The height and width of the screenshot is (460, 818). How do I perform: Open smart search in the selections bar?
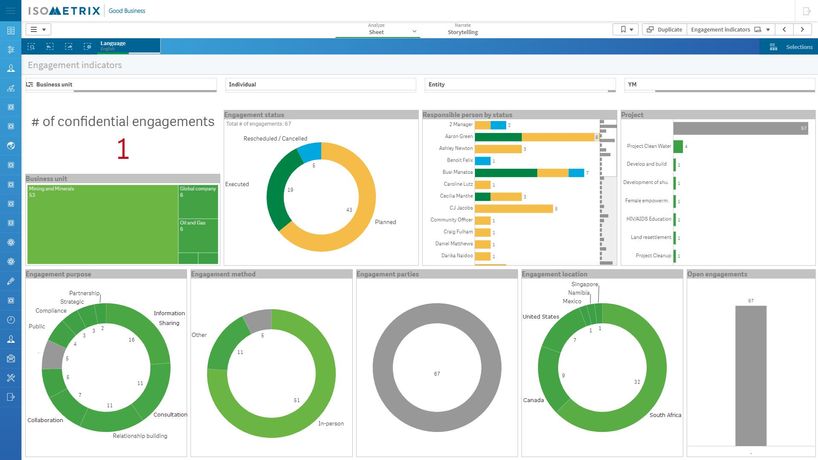(x=31, y=46)
